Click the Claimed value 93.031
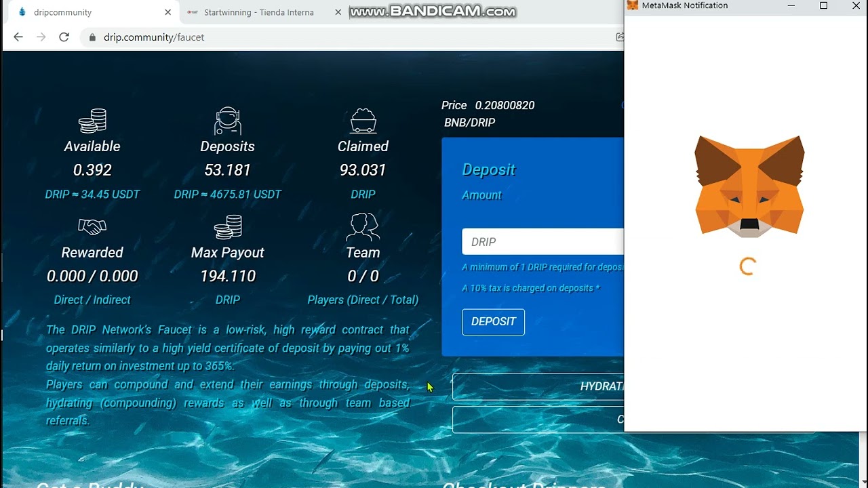 pyautogui.click(x=363, y=170)
